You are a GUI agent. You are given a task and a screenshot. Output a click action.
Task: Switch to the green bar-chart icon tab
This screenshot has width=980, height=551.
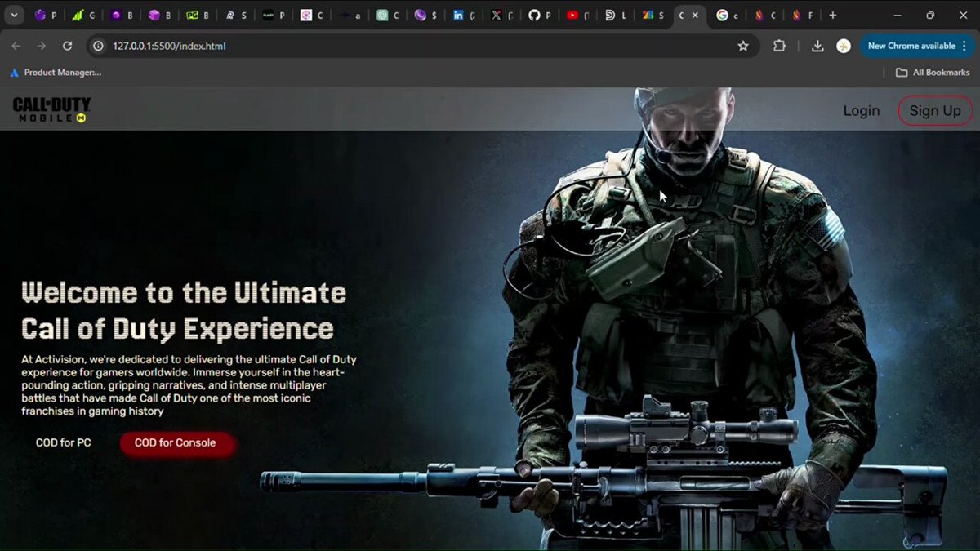[x=82, y=15]
